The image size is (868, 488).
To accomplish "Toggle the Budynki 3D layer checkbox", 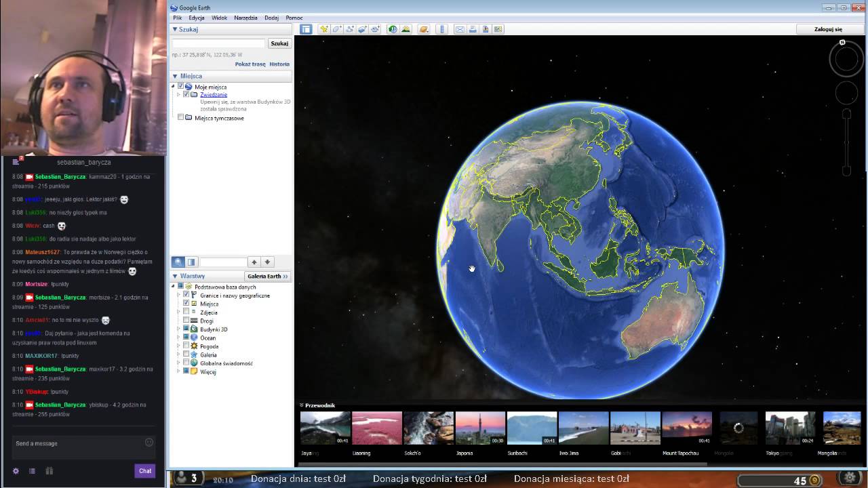I will (186, 329).
